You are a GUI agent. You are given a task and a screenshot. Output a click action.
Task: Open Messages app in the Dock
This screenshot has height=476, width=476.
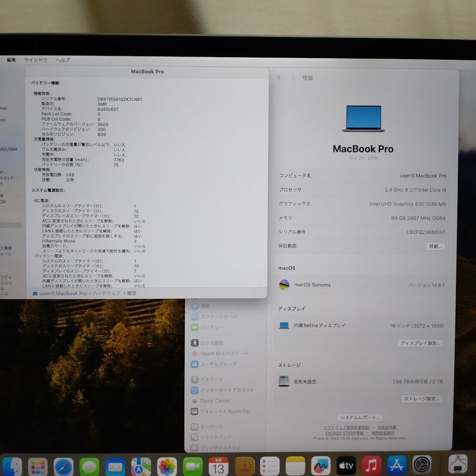(89, 467)
